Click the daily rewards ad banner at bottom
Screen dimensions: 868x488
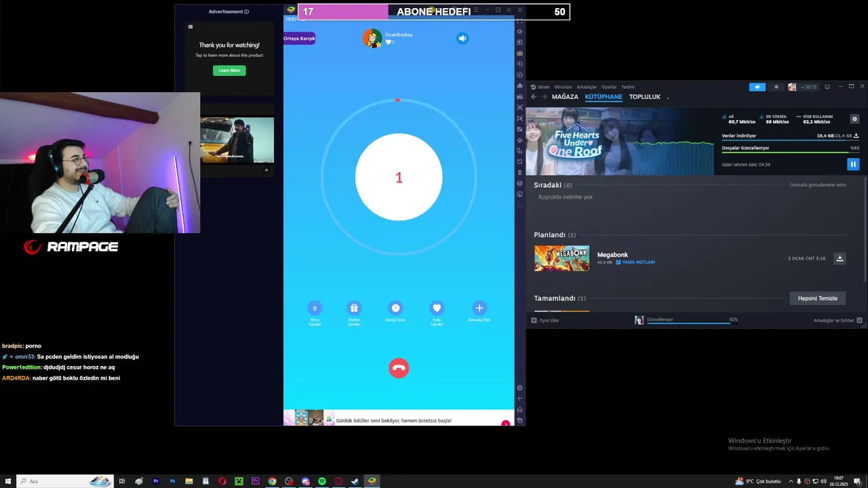399,418
